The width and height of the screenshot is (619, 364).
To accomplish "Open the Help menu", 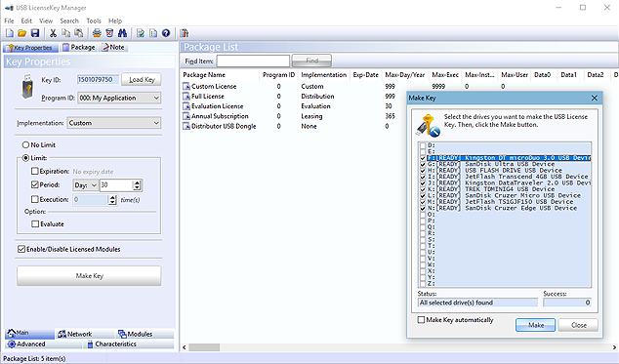I will click(115, 20).
